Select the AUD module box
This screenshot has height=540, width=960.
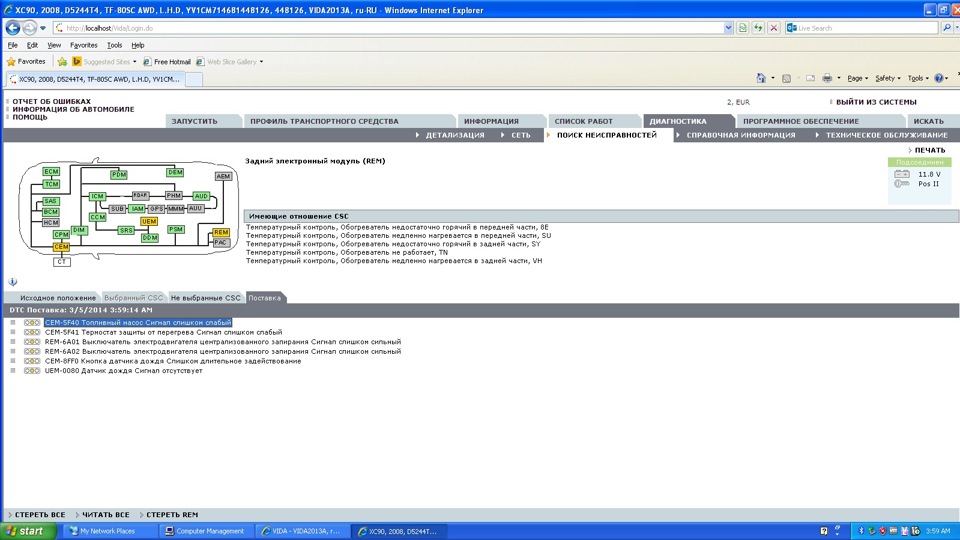[201, 196]
